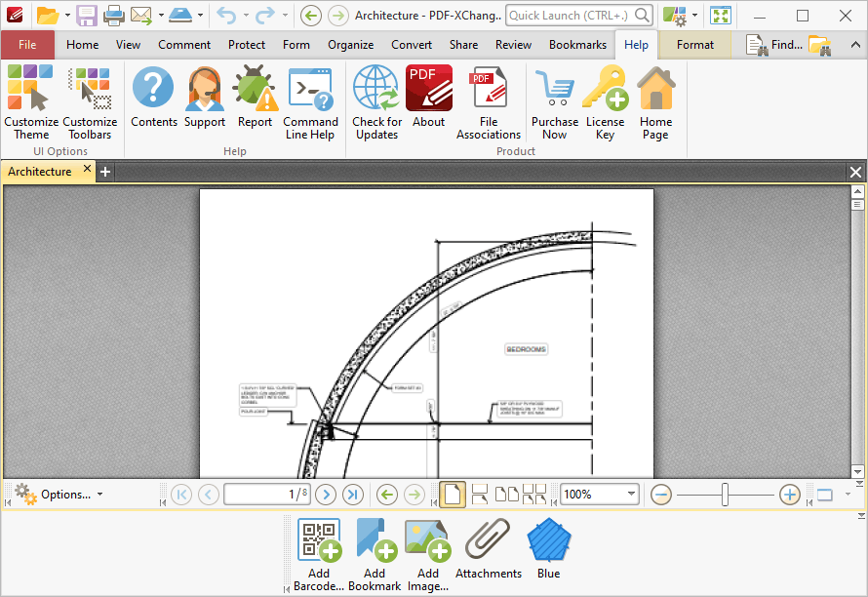
Task: Expand the Scan dropdown arrow
Action: pos(200,16)
